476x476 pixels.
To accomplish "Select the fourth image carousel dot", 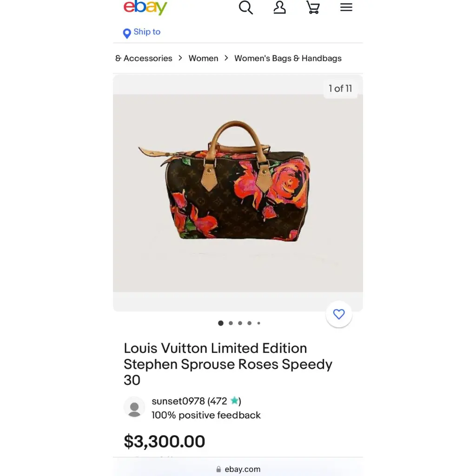I will tap(249, 323).
